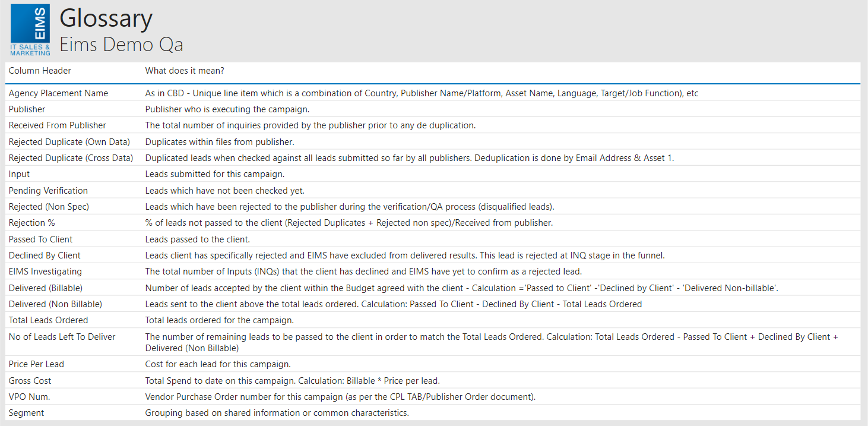Click 'rejected at INQ stage in the funnel' description

[x=405, y=255]
